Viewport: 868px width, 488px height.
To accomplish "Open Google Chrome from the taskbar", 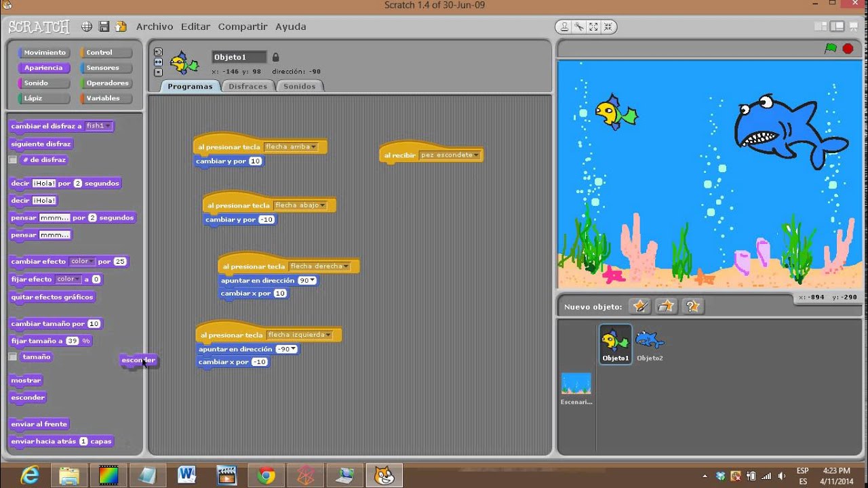I will point(266,475).
